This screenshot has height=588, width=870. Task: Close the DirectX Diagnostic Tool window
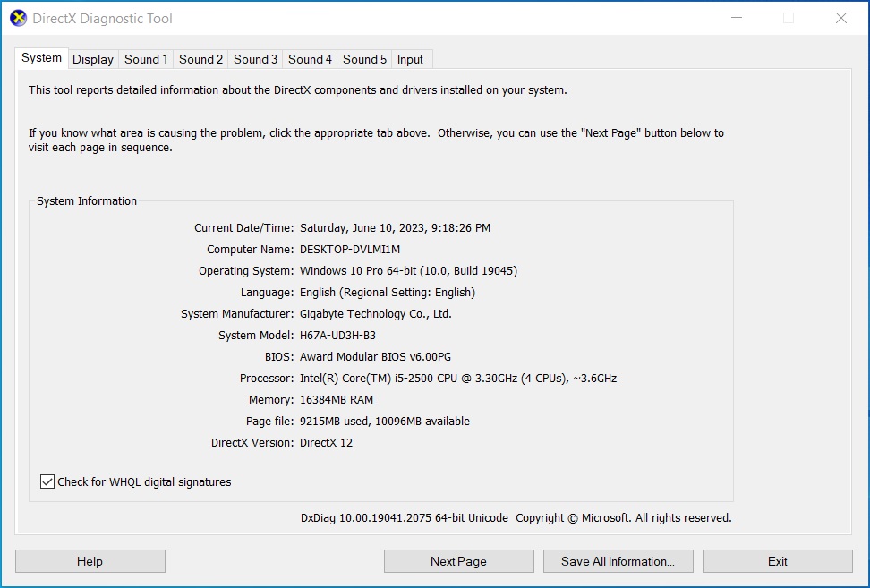[x=841, y=18]
